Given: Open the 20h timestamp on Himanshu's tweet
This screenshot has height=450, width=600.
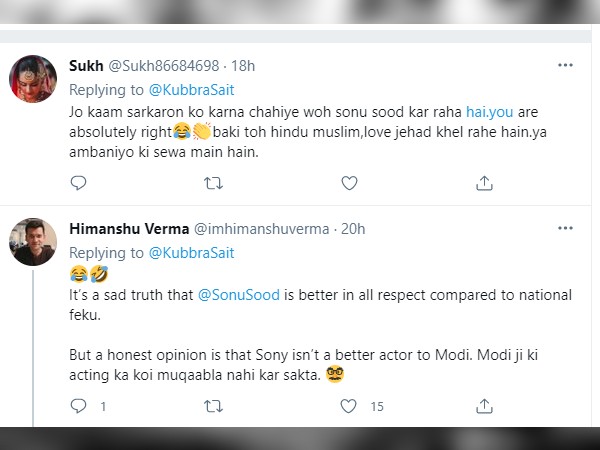Looking at the screenshot, I should coord(353,229).
